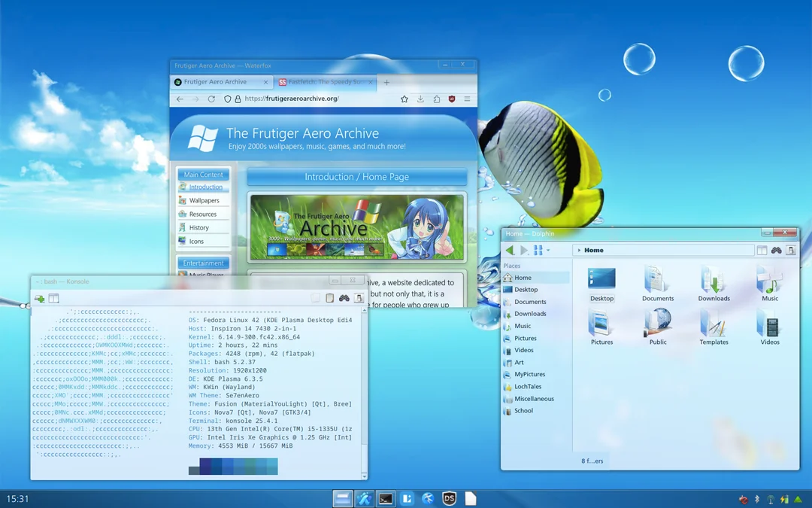Expand hidden system tray icons arrow
The width and height of the screenshot is (812, 508).
click(x=798, y=499)
